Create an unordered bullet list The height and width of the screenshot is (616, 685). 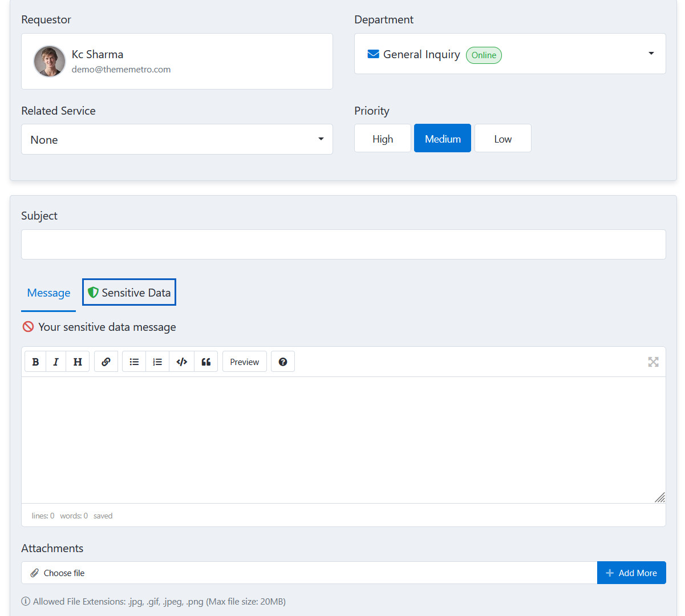coord(134,362)
